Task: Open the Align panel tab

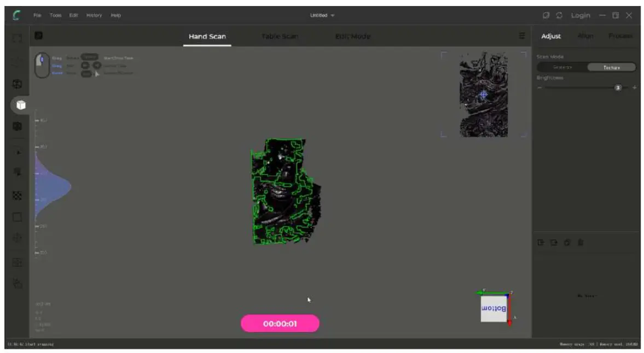Action: click(585, 36)
